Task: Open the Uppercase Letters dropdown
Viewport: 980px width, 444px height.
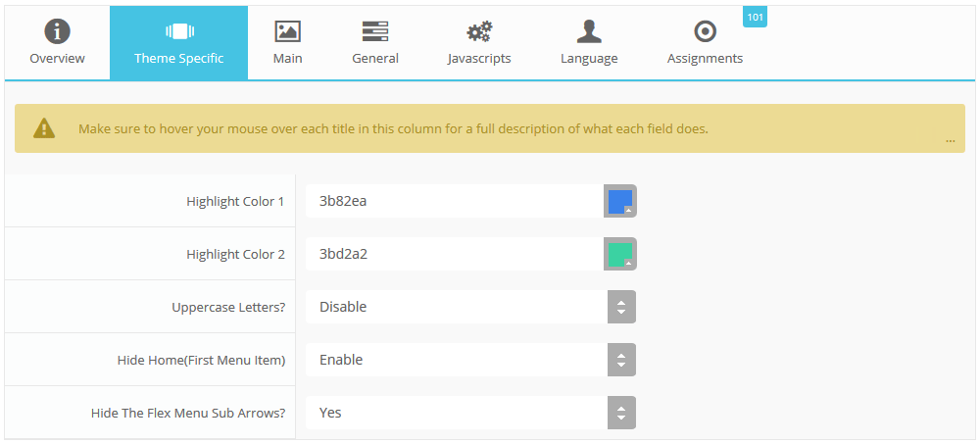Action: 470,307
